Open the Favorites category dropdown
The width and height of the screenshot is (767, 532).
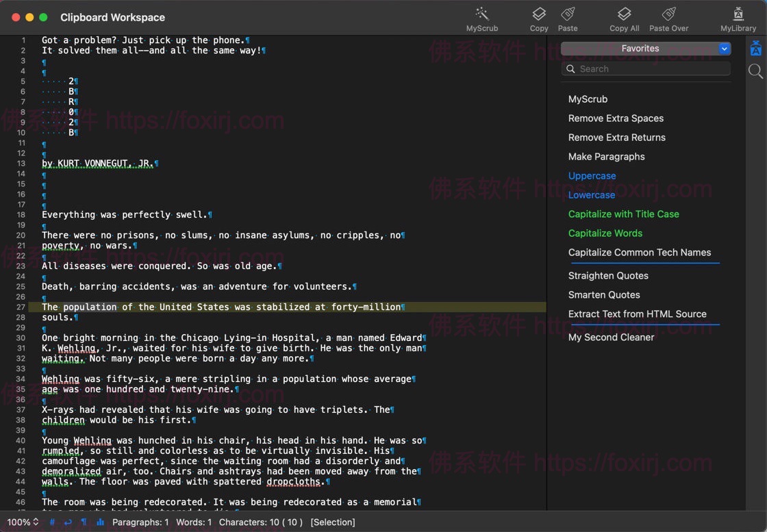pos(645,49)
